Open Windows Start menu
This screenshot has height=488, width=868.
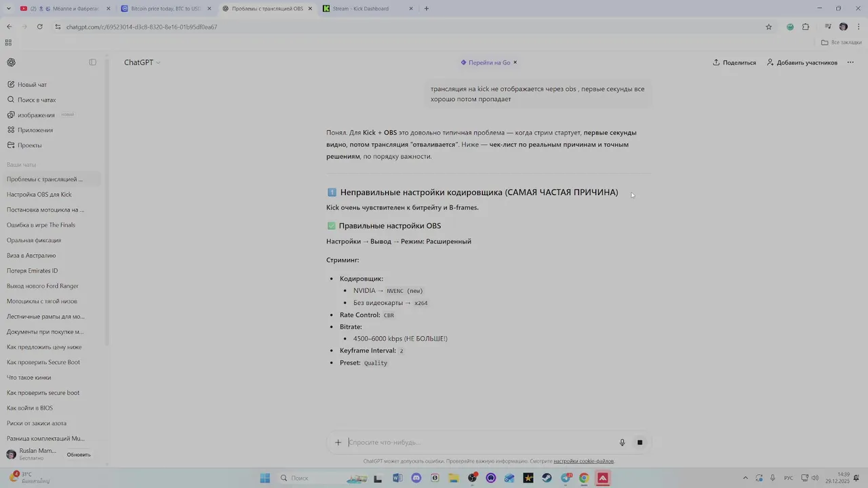[x=265, y=478]
